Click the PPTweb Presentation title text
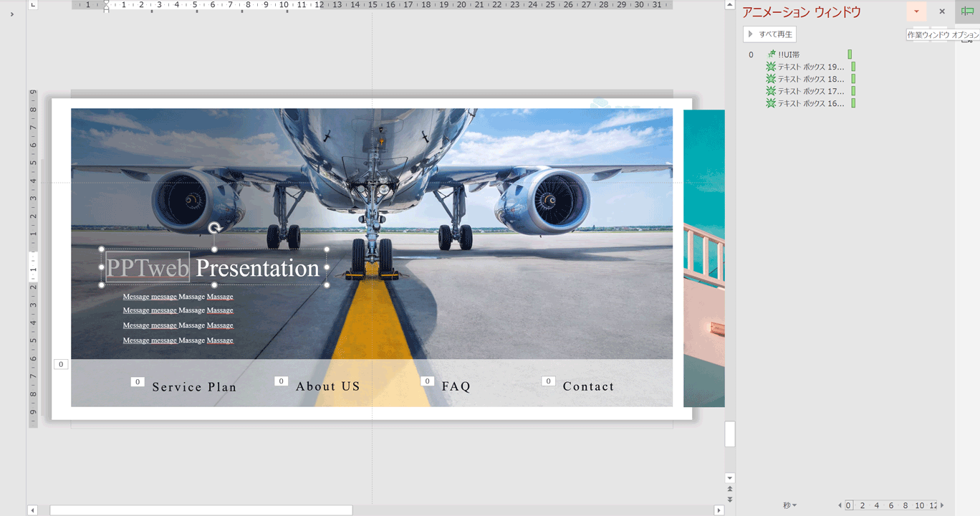The width and height of the screenshot is (980, 516). pyautogui.click(x=257, y=268)
